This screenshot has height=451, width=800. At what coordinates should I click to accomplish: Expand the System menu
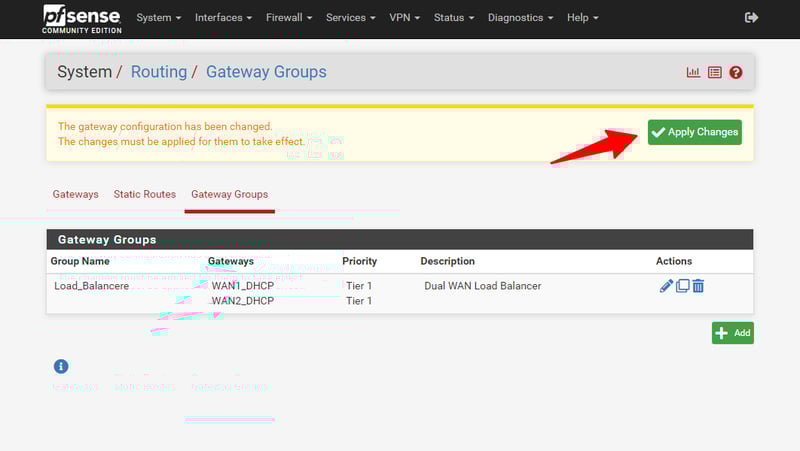pyautogui.click(x=158, y=18)
